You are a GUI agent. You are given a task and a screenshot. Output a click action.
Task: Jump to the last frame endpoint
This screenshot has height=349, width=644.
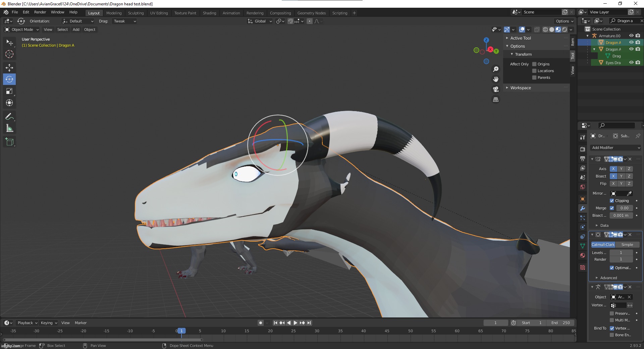coord(309,323)
